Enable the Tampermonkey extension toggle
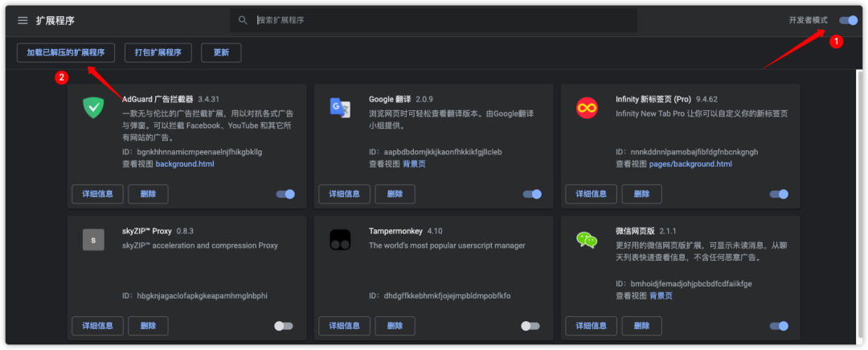 pyautogui.click(x=530, y=326)
